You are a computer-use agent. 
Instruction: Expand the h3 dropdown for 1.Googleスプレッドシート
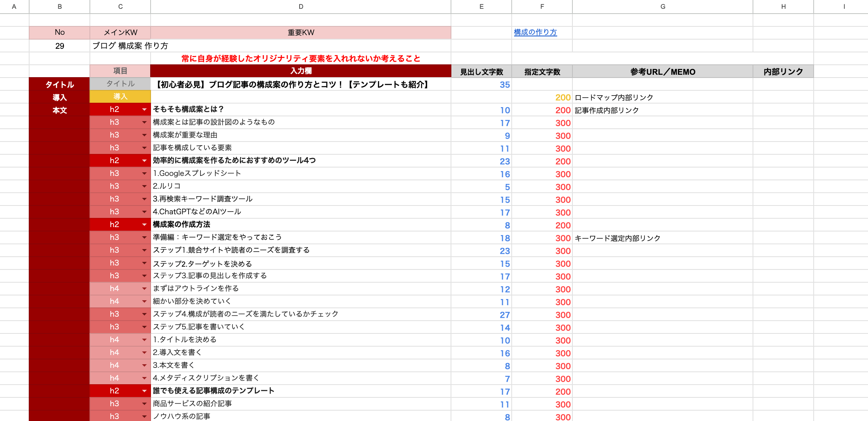[x=144, y=174]
